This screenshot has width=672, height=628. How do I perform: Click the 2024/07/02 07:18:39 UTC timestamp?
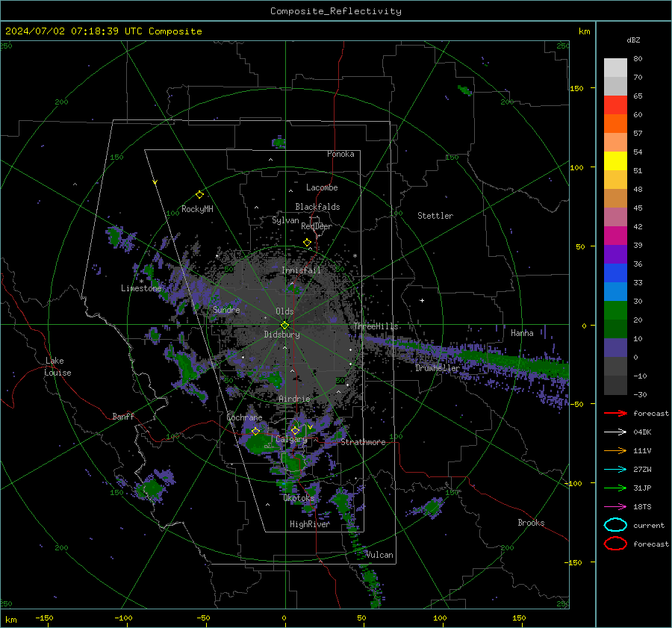pyautogui.click(x=103, y=31)
